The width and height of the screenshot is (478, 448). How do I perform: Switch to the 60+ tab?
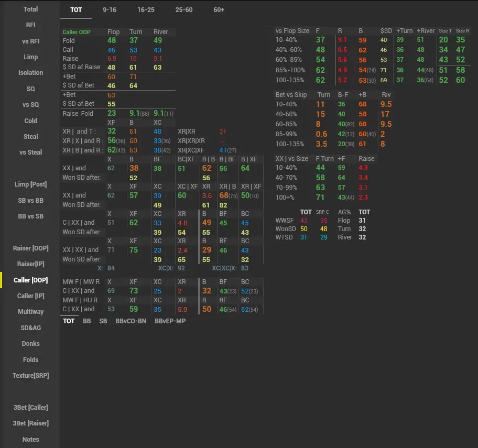click(219, 10)
